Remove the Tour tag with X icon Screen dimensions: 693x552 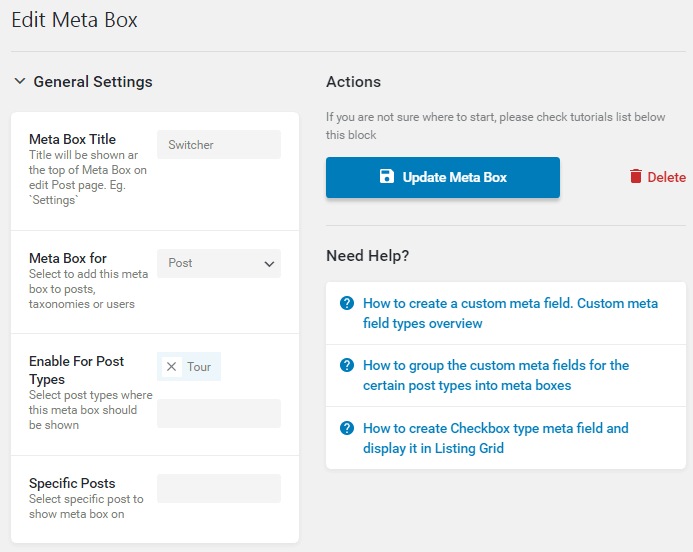pos(171,366)
